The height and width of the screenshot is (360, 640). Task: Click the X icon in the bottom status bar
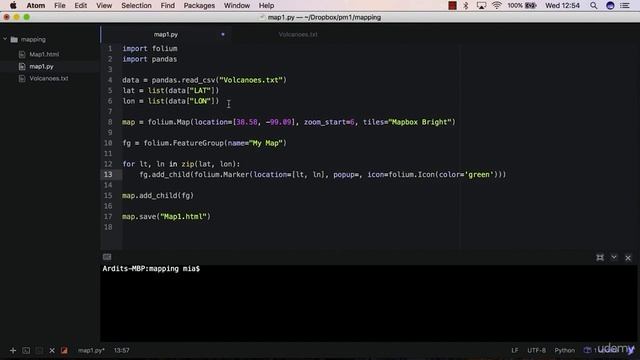coord(52,350)
